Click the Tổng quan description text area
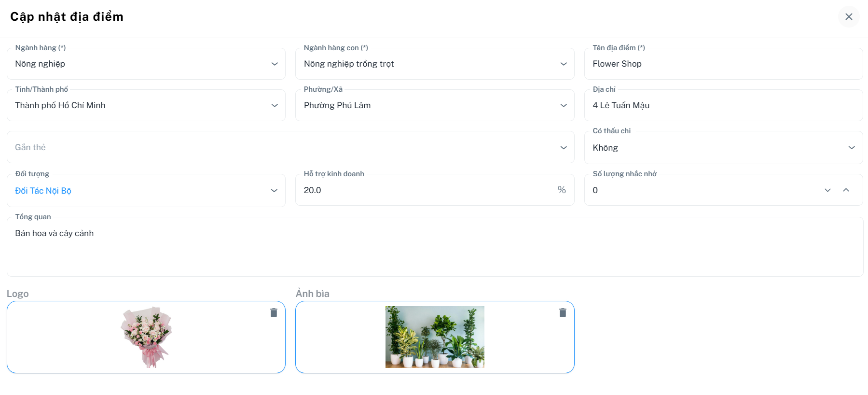 tap(435, 247)
